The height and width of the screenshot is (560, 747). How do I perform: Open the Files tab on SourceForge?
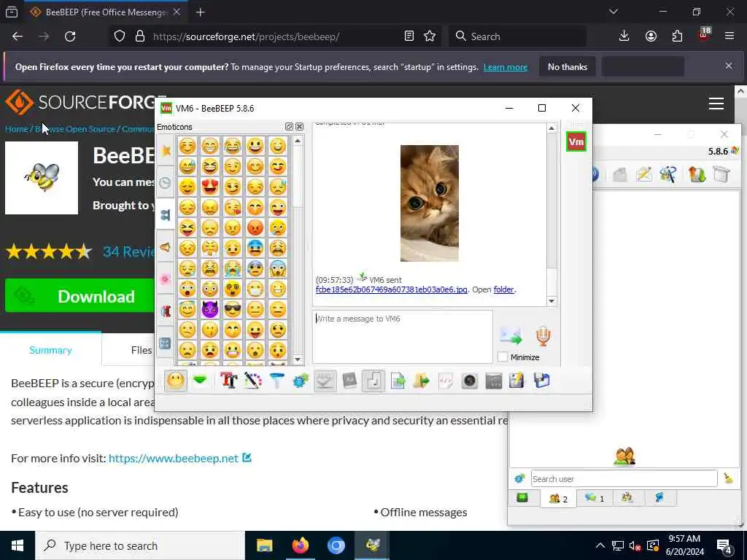tap(141, 350)
